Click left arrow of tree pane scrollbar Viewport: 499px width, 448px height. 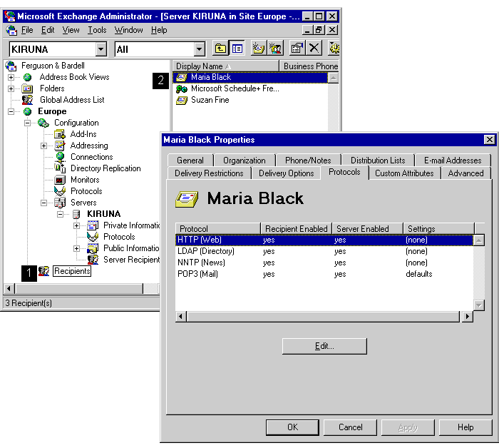coord(9,288)
